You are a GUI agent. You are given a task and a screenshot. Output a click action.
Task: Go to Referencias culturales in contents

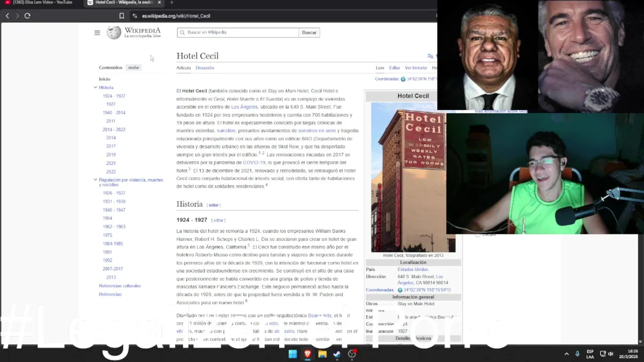coord(120,286)
